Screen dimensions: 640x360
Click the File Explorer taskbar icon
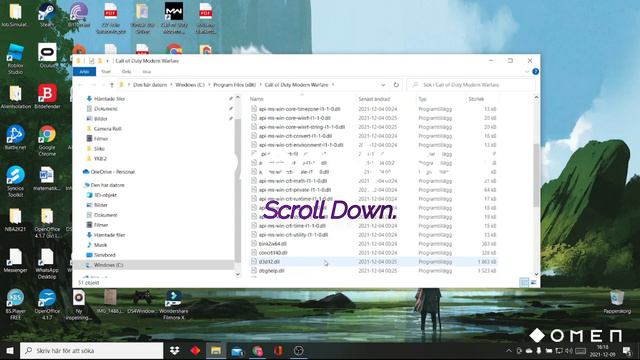point(216,350)
